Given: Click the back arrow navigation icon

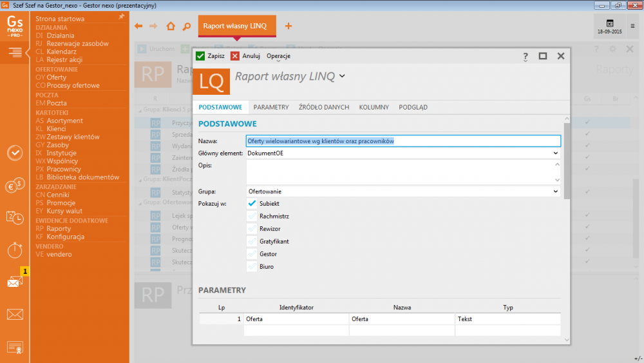Looking at the screenshot, I should tap(138, 26).
